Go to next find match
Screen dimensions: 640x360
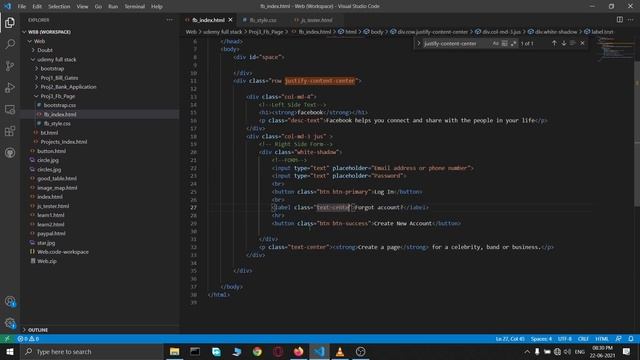564,43
